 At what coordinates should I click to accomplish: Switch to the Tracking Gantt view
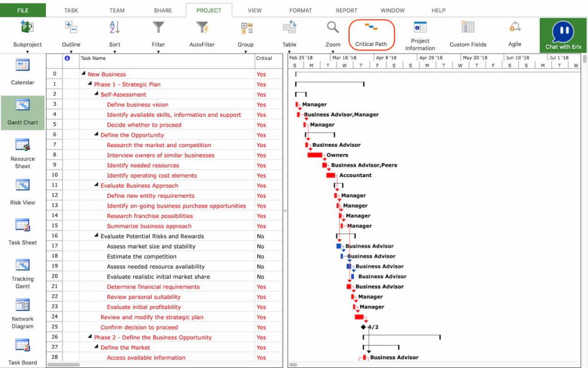(x=22, y=272)
